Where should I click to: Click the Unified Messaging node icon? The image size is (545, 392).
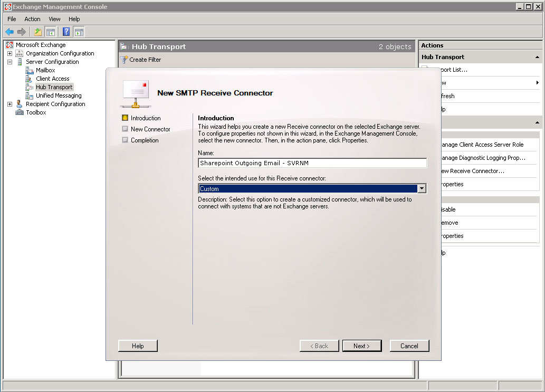pyautogui.click(x=29, y=95)
